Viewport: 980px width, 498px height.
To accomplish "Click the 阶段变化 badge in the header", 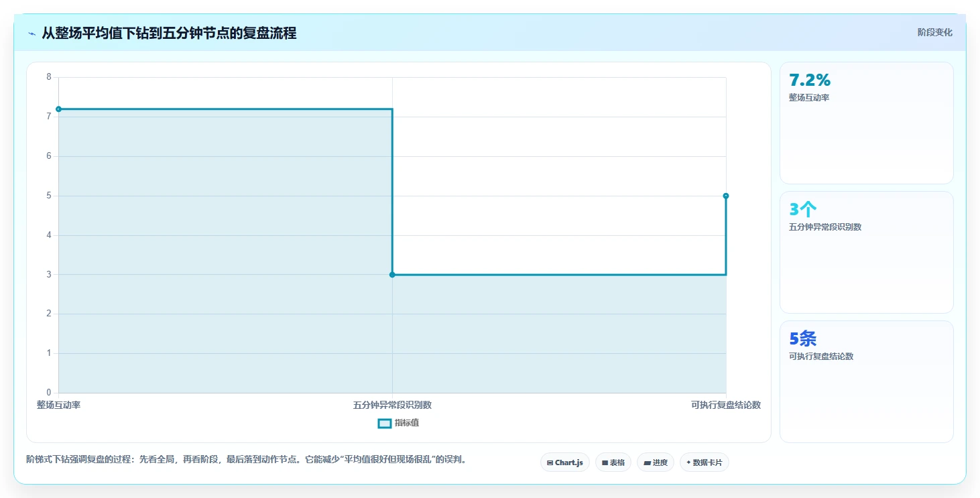I will [934, 32].
